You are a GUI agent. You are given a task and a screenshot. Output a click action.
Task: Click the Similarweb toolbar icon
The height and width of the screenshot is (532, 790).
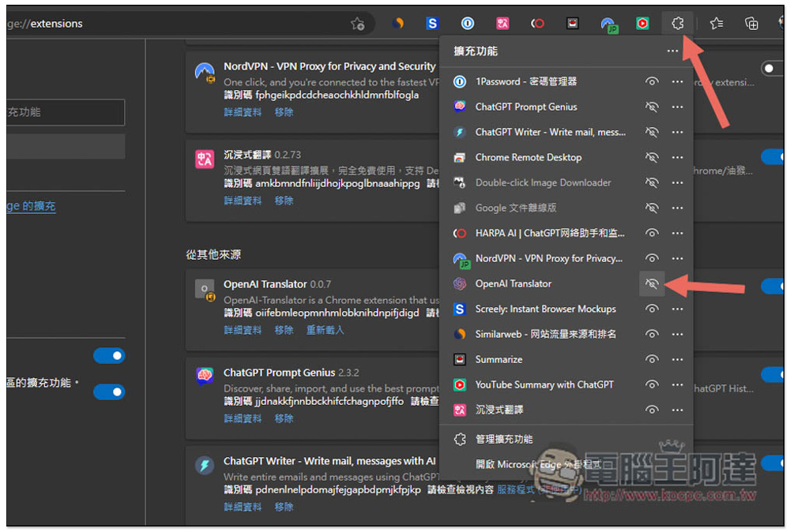[x=397, y=23]
